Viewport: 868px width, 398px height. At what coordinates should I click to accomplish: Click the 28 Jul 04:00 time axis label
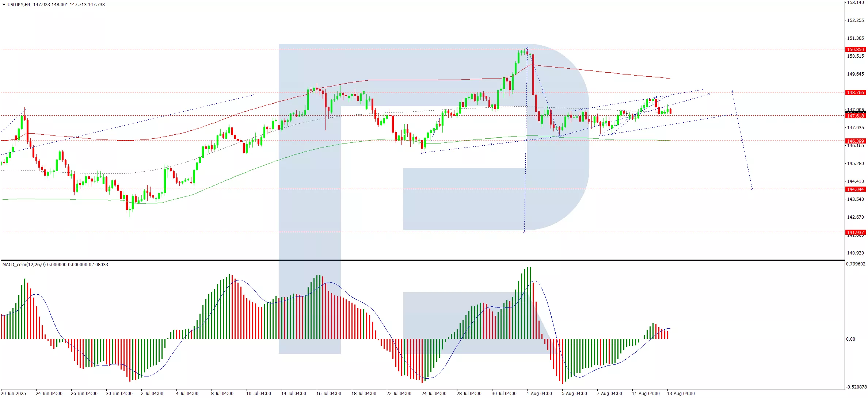(469, 394)
